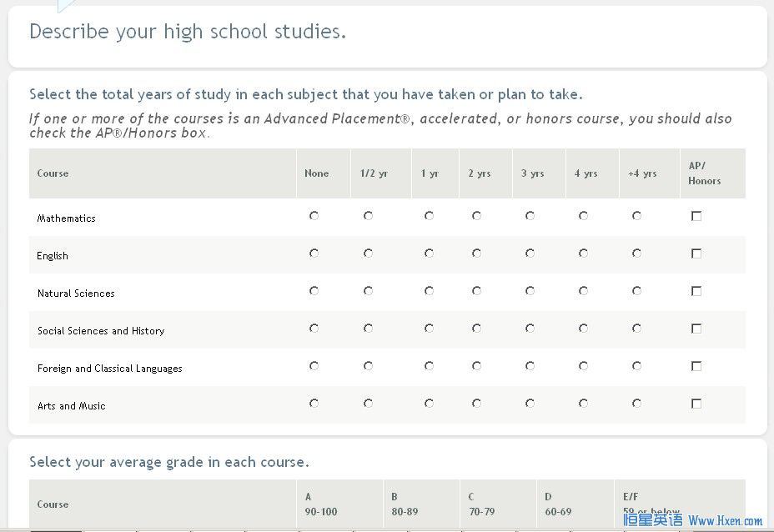Select 3 yrs for English
774x532 pixels.
point(530,253)
